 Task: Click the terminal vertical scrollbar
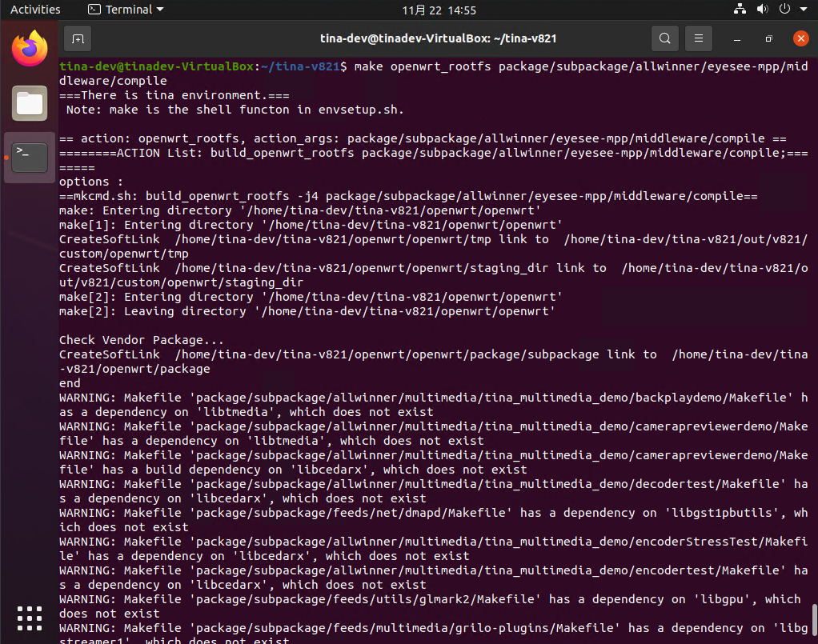(x=814, y=618)
